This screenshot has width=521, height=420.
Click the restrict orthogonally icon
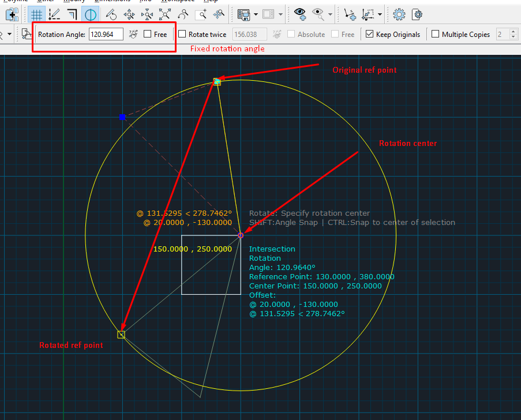tap(72, 14)
